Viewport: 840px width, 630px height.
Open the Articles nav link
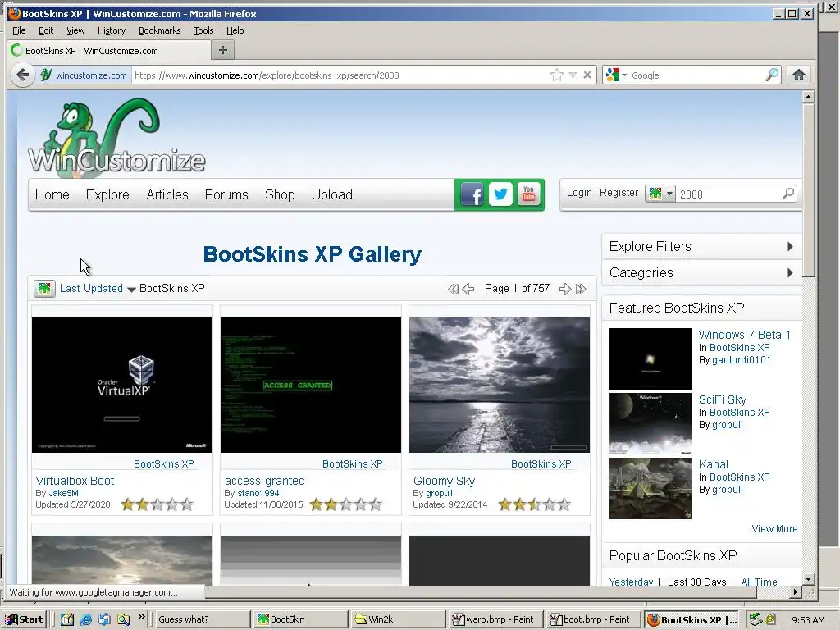pos(167,194)
